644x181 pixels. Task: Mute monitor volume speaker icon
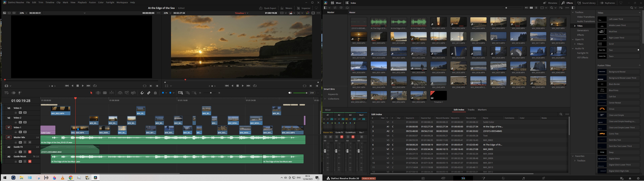(x=290, y=93)
